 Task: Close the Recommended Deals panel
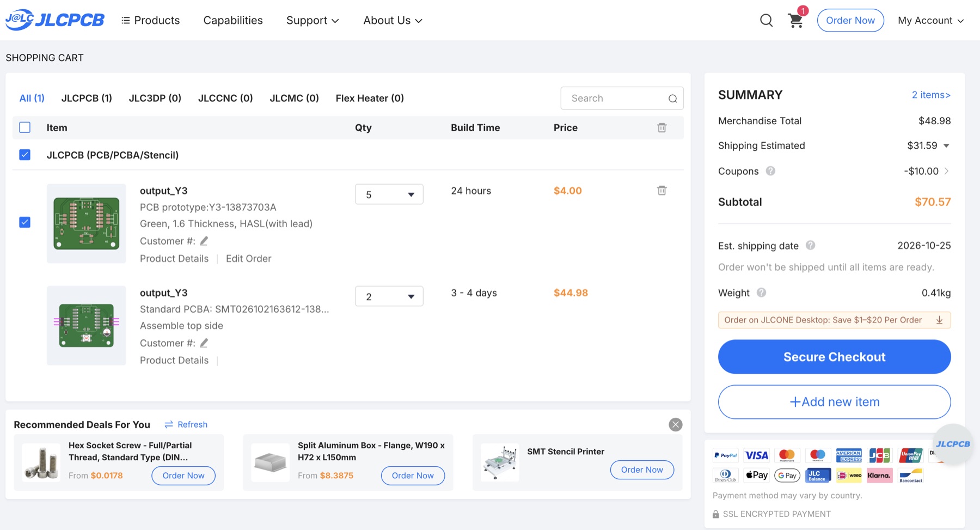[x=675, y=424]
